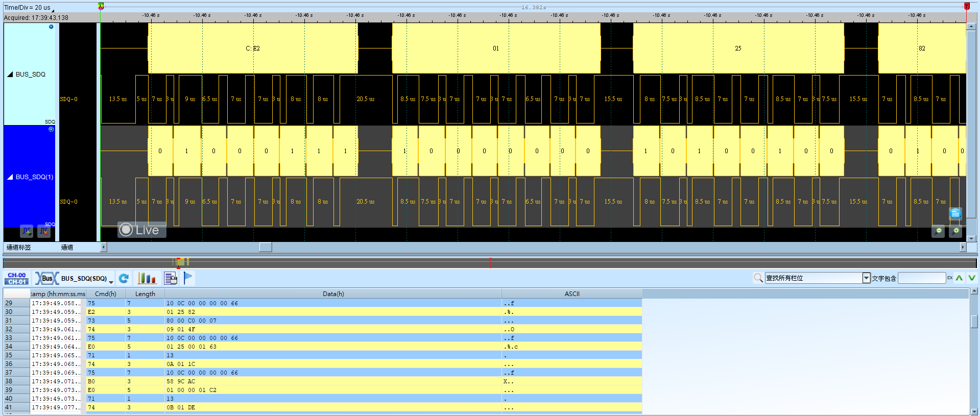Click the waveform horizontal scrollbar thumb
Viewport: 980px width, 416px height.
266,247
